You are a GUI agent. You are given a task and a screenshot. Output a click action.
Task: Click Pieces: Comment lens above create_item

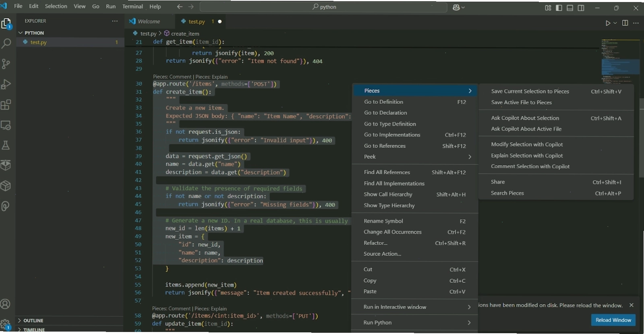172,77
